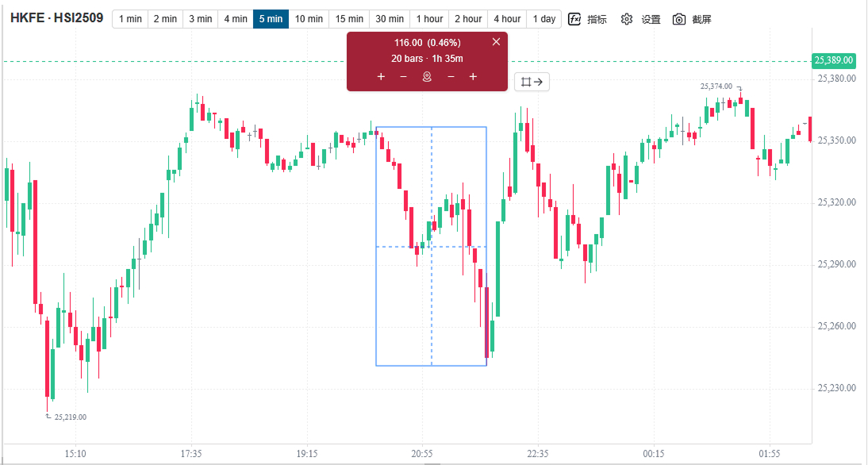868x465 pixels.
Task: Click the crop-and-arrow button beside the red panel
Action: click(x=532, y=81)
